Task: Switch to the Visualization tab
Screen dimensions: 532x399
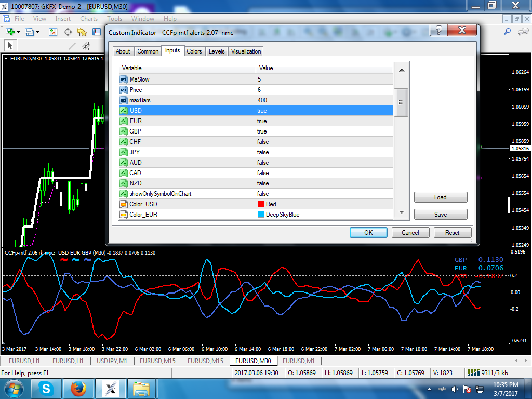Action: [x=246, y=51]
